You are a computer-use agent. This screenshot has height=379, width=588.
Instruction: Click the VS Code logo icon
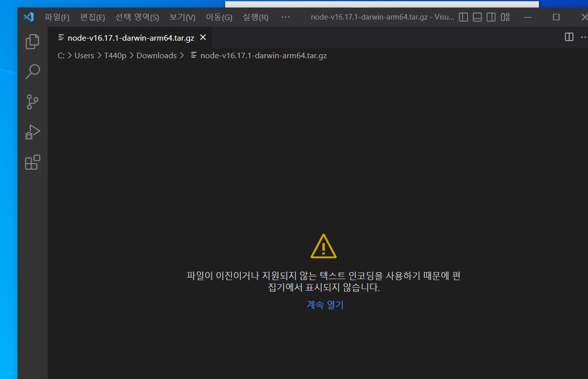[x=29, y=17]
